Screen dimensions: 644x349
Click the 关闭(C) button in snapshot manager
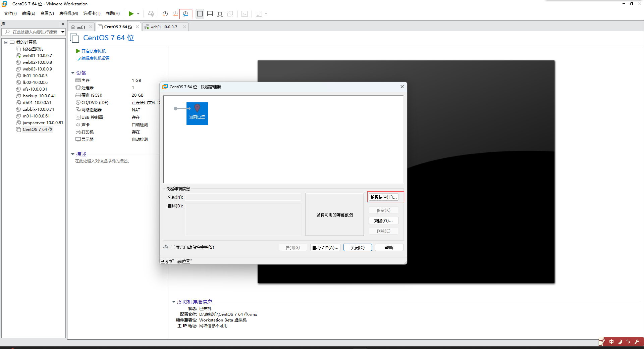358,248
